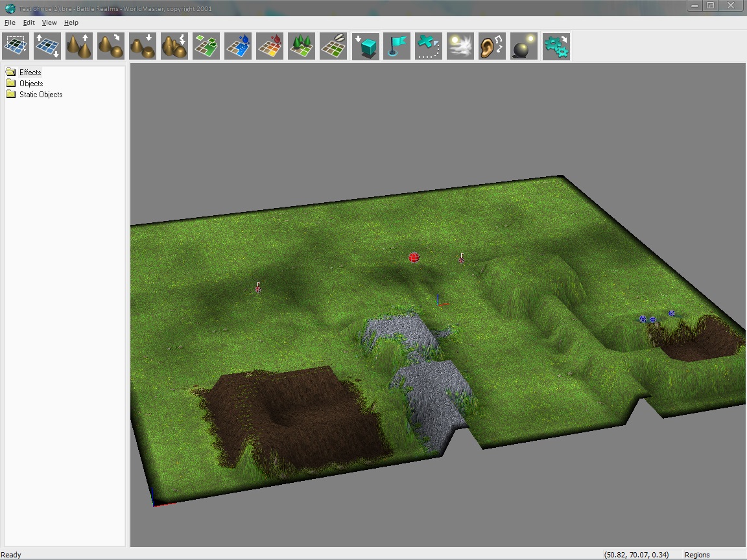Open the effects smoke tool

coord(460,46)
